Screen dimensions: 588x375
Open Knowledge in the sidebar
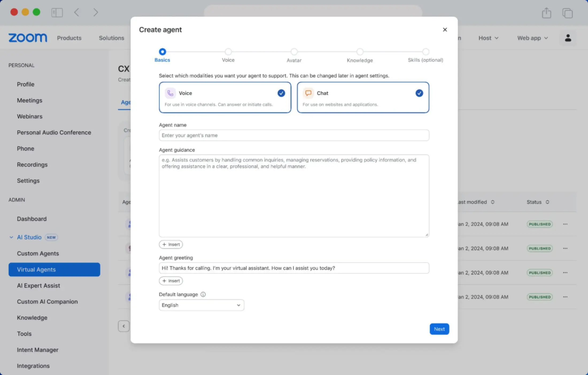[x=32, y=317]
